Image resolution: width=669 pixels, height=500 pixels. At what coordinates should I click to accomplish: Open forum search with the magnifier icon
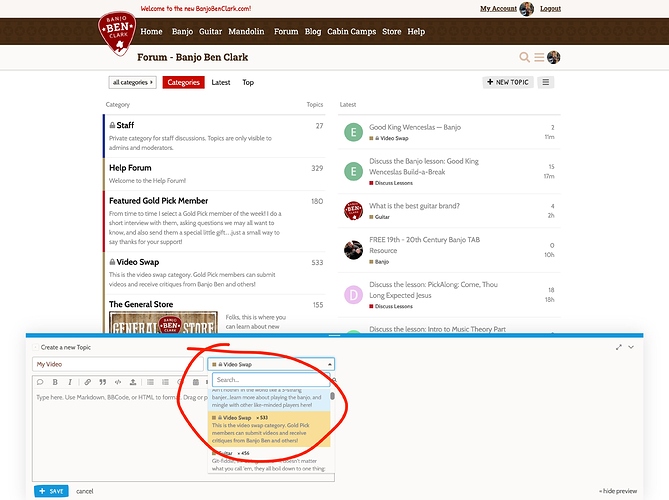[525, 58]
